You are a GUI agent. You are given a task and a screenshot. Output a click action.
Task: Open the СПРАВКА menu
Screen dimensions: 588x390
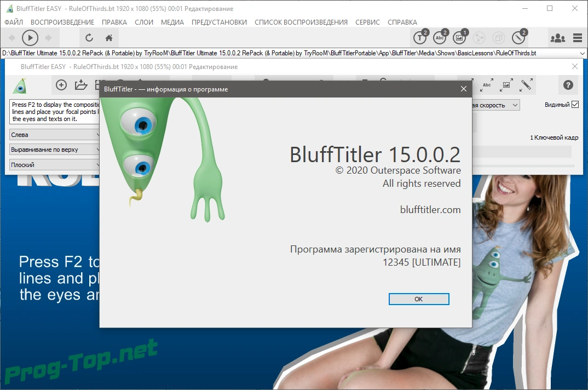tap(402, 22)
